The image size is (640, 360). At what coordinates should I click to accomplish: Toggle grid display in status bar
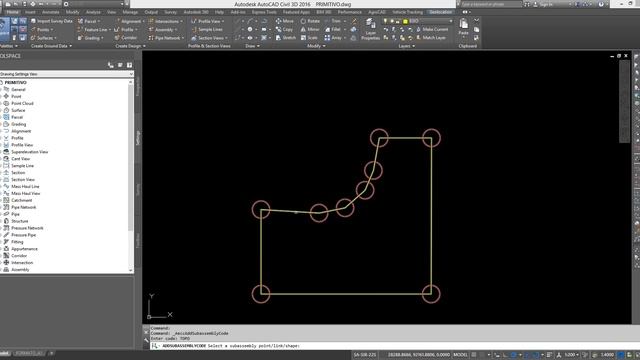point(475,355)
